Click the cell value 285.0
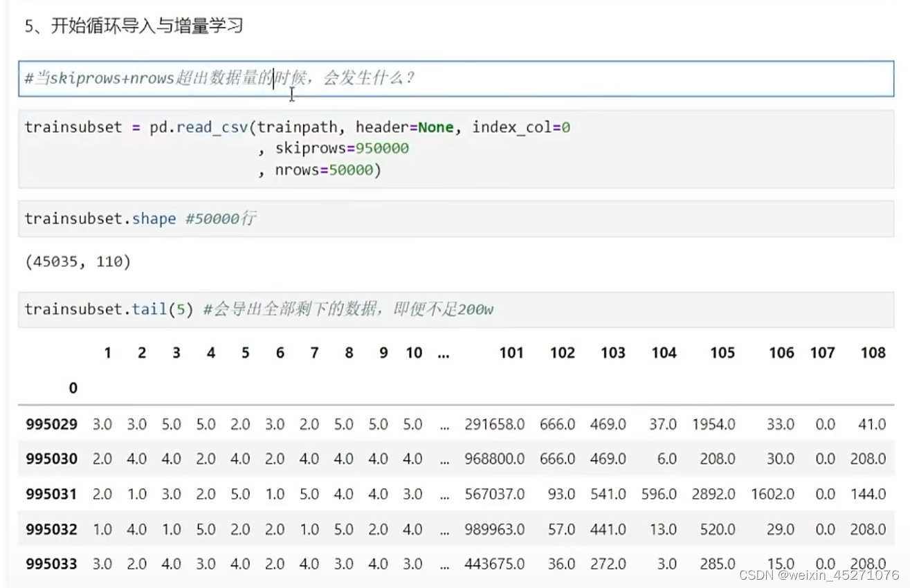 (x=718, y=564)
